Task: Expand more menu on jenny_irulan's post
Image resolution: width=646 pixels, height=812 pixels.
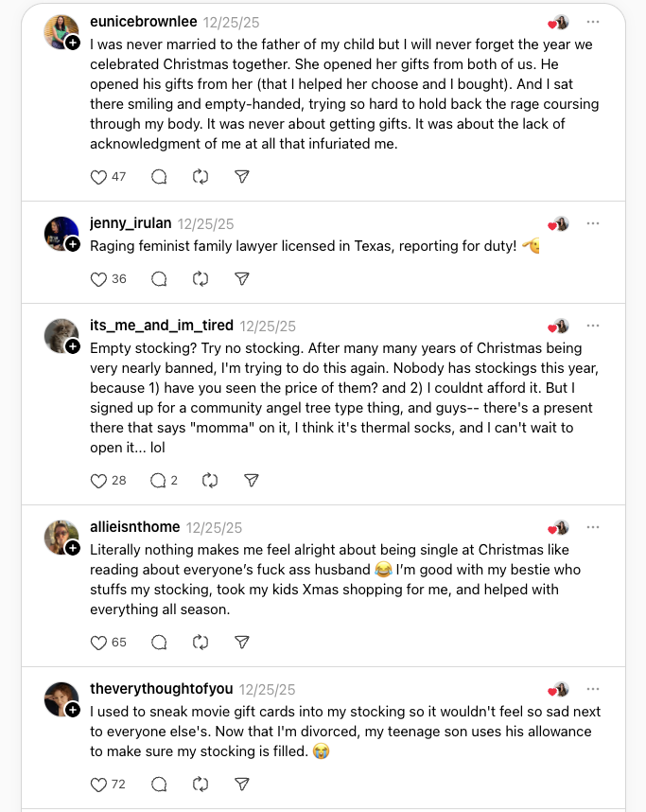Action: click(593, 223)
